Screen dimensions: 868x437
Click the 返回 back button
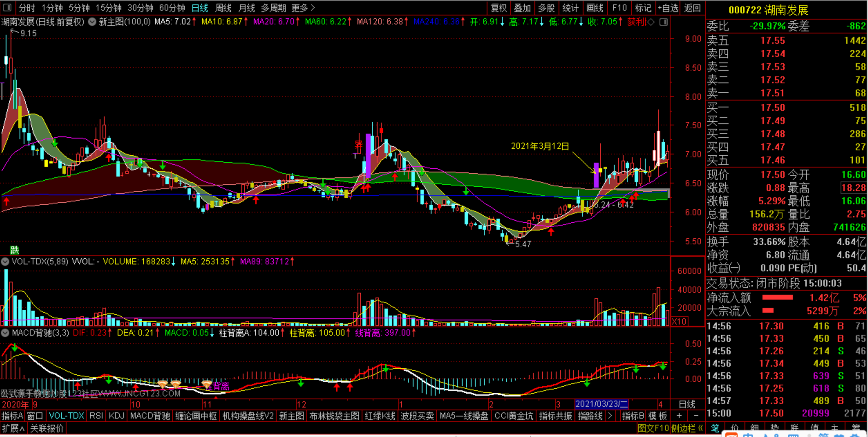pyautogui.click(x=692, y=8)
